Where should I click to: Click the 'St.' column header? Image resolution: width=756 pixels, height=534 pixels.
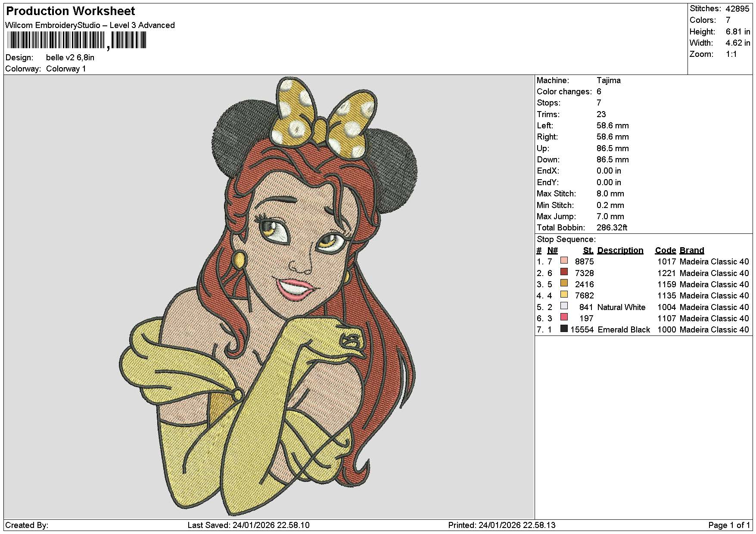click(588, 250)
